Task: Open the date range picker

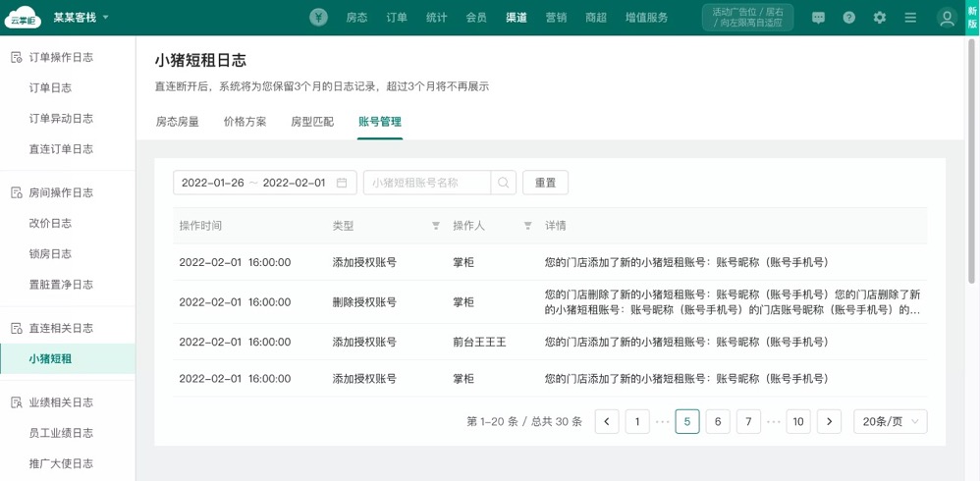Action: tap(264, 183)
